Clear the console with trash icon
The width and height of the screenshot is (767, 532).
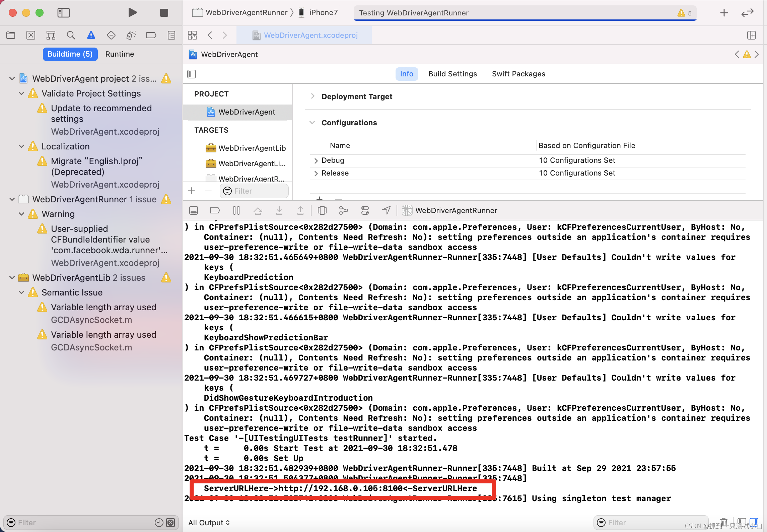coord(724,522)
